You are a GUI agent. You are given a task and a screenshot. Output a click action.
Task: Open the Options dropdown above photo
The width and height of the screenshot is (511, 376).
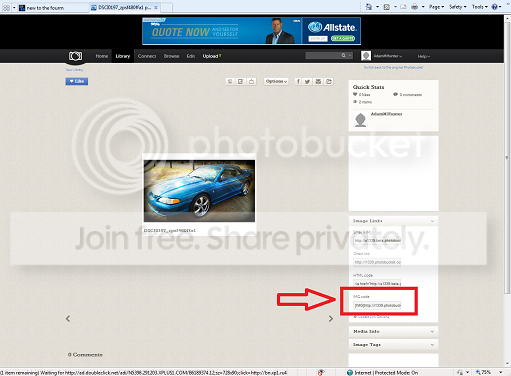pos(276,81)
